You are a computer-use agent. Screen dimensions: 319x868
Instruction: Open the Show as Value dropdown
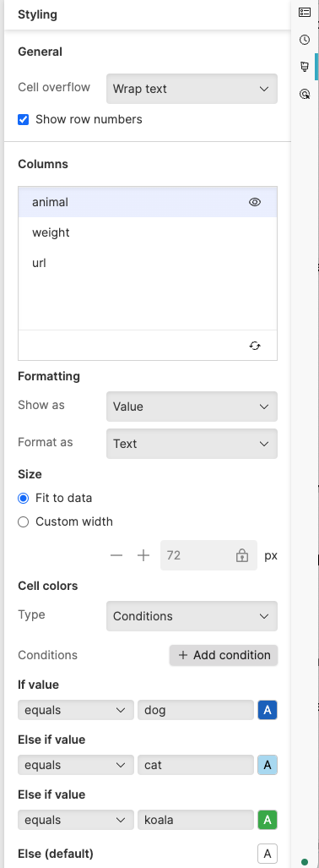pyautogui.click(x=192, y=407)
